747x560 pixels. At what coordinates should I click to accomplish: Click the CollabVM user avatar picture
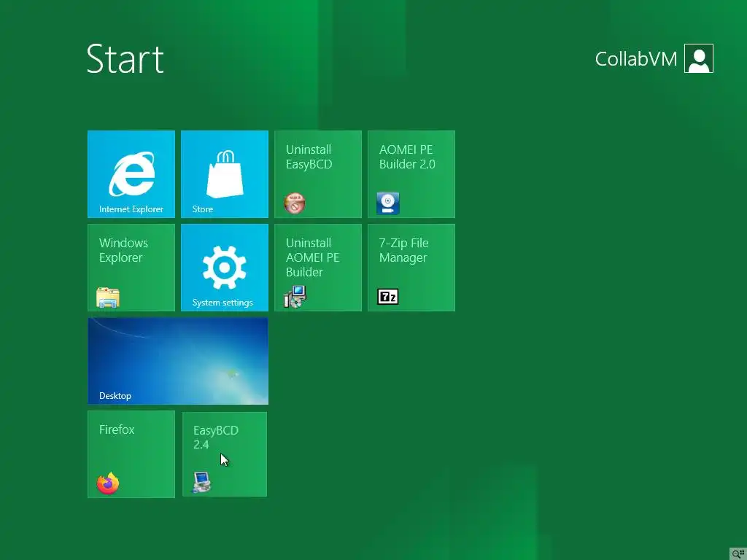(x=698, y=58)
